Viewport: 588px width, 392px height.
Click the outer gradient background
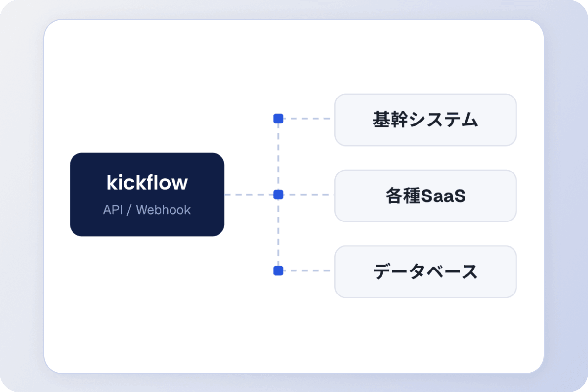coord(20,196)
